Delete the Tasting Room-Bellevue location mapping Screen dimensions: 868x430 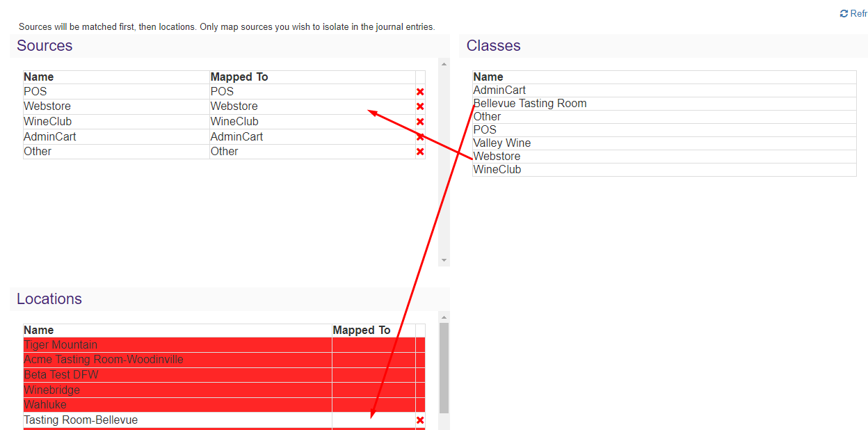pyautogui.click(x=419, y=420)
